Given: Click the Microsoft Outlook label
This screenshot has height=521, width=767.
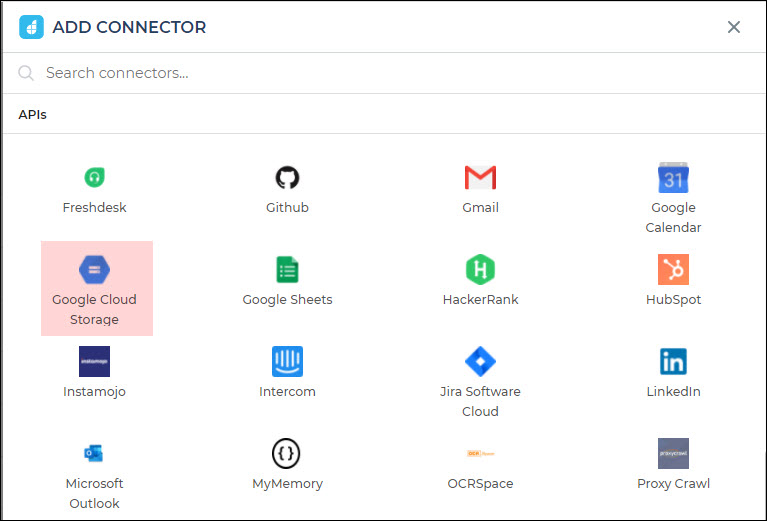Looking at the screenshot, I should [x=94, y=493].
